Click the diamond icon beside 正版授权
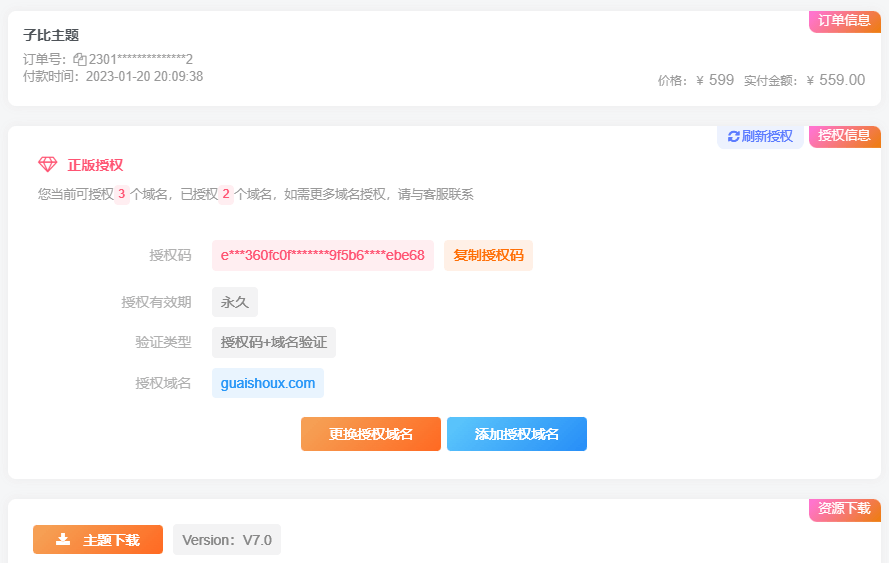 [48, 165]
